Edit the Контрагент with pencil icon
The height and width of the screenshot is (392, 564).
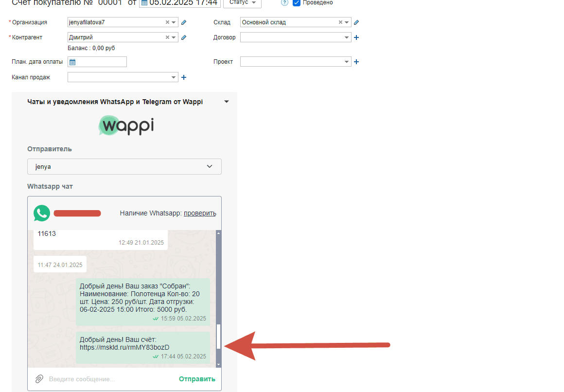(x=184, y=37)
